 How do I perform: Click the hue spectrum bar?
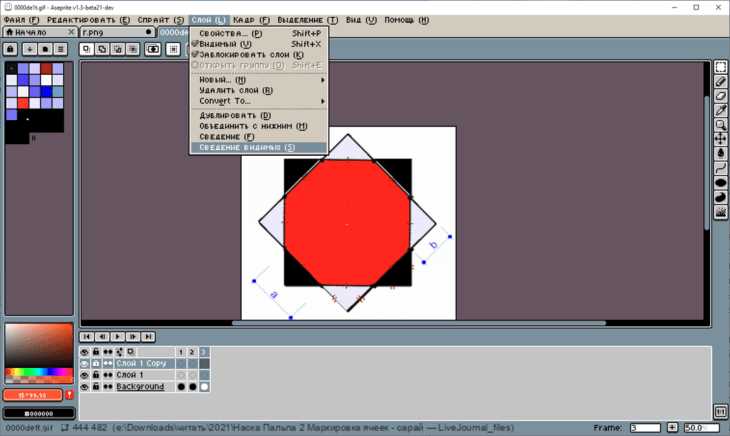click(39, 372)
